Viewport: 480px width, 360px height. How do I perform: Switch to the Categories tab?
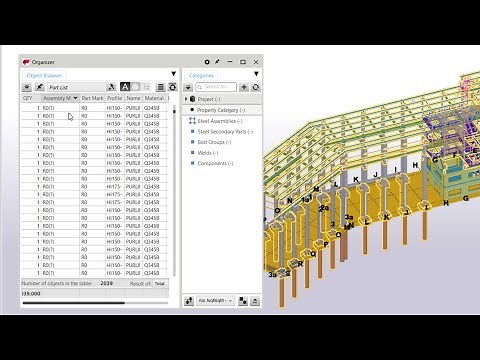[x=201, y=75]
